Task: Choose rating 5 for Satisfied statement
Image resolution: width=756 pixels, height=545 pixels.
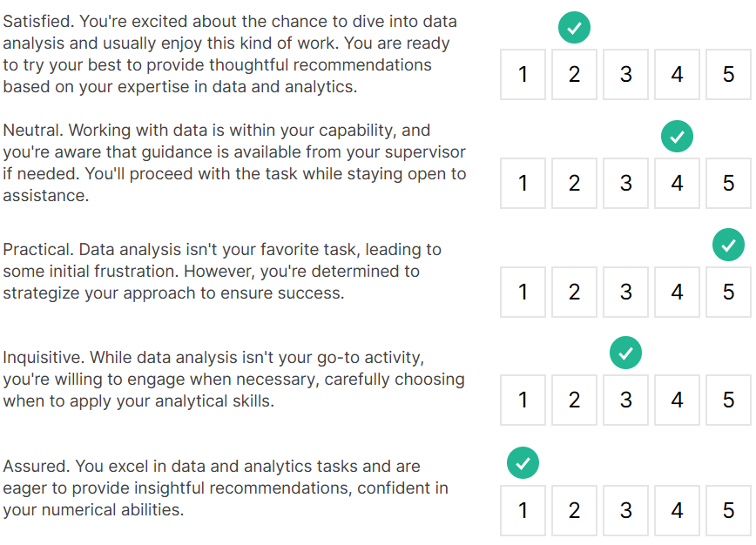Action: 729,75
